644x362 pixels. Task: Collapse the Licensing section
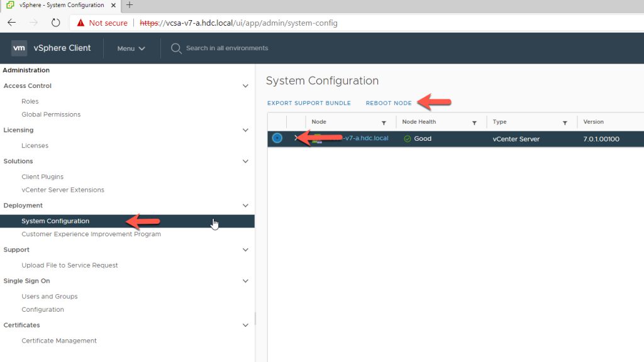coord(245,130)
